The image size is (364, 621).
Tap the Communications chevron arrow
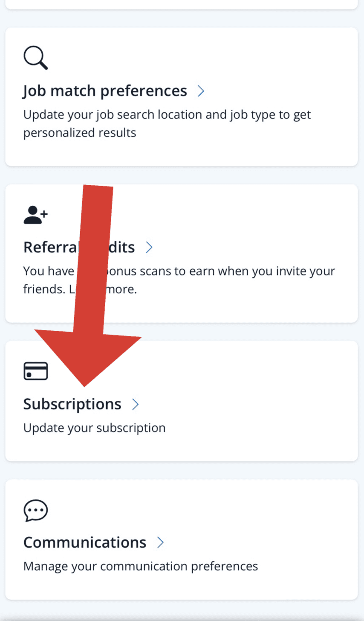click(160, 542)
